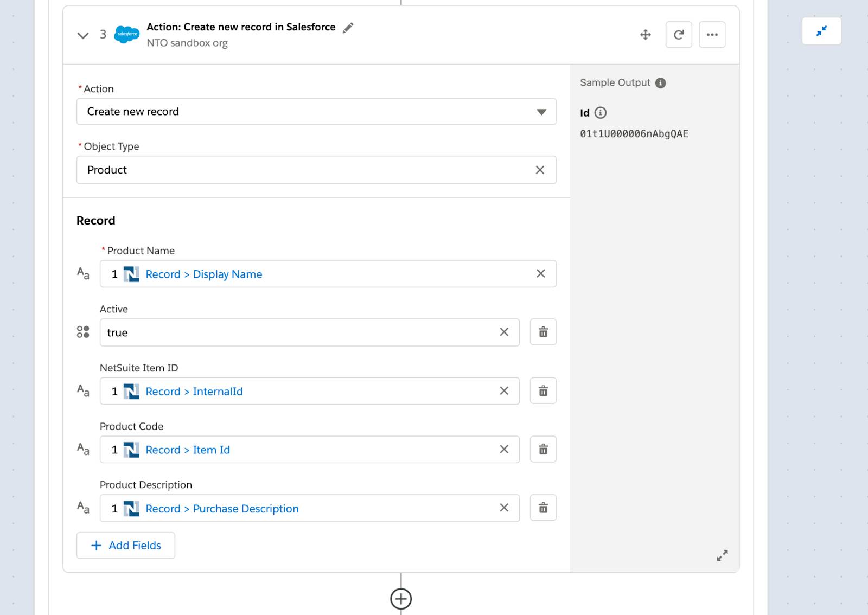The image size is (868, 615).
Task: Click the Salesforce connector icon in step 3
Action: tap(126, 34)
